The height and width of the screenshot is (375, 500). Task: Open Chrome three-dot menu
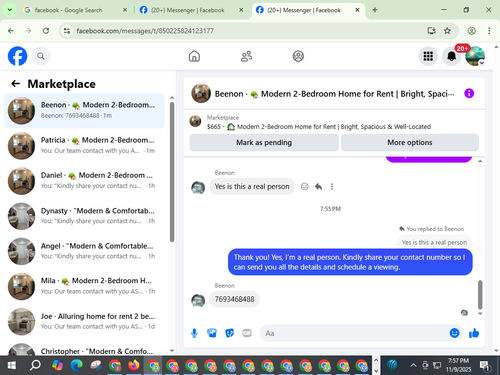tap(489, 31)
